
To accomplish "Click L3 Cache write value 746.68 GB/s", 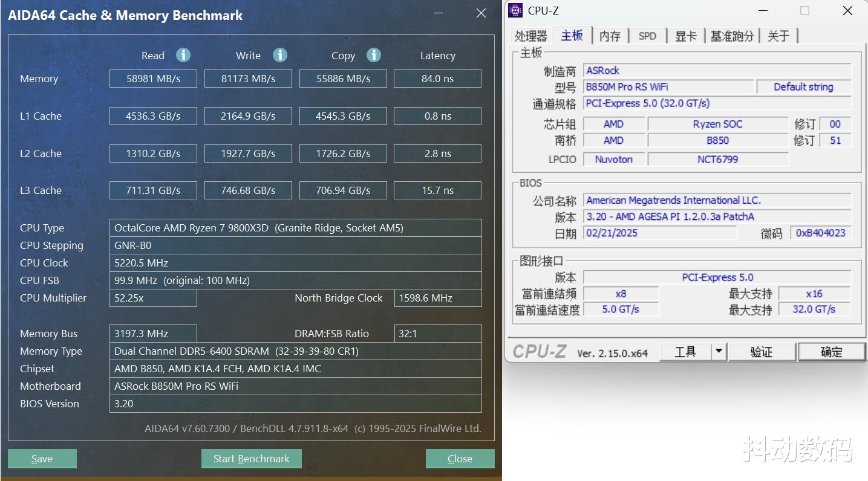I will click(248, 190).
